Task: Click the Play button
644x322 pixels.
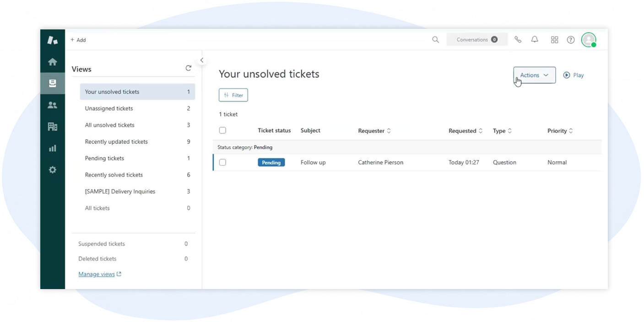Action: 574,75
